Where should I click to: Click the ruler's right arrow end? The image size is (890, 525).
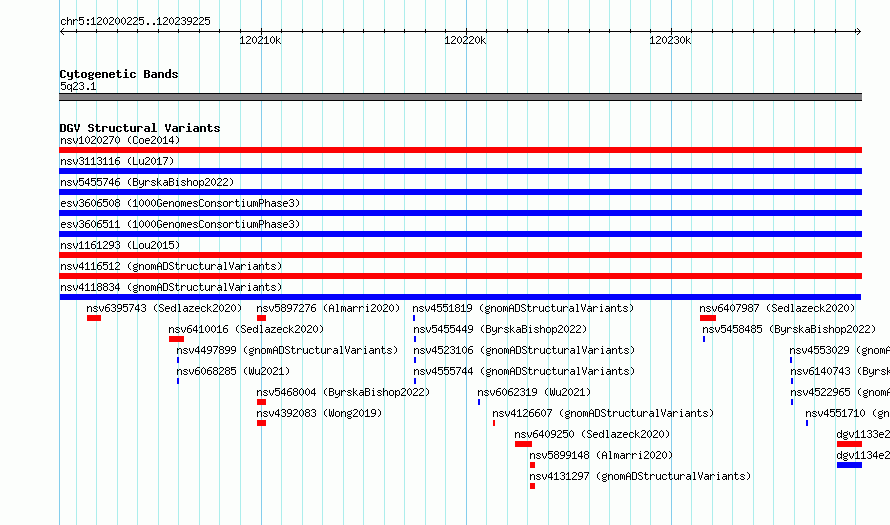tap(858, 31)
